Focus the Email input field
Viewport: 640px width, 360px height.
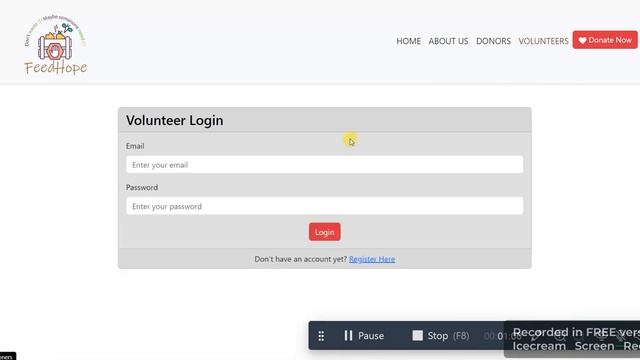click(324, 165)
